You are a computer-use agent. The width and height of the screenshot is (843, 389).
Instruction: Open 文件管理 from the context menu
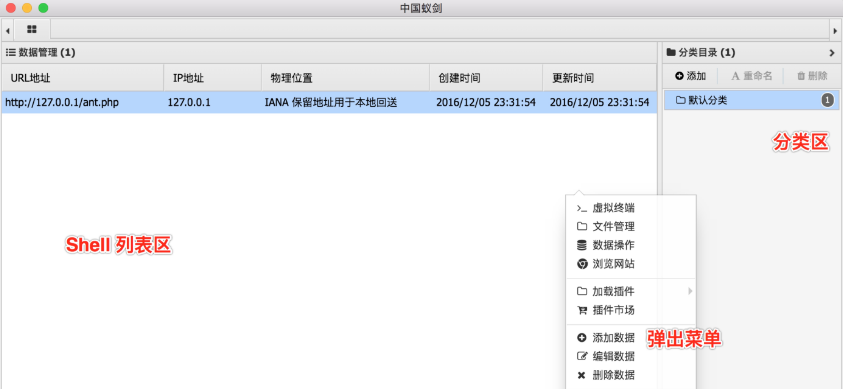[631, 226]
